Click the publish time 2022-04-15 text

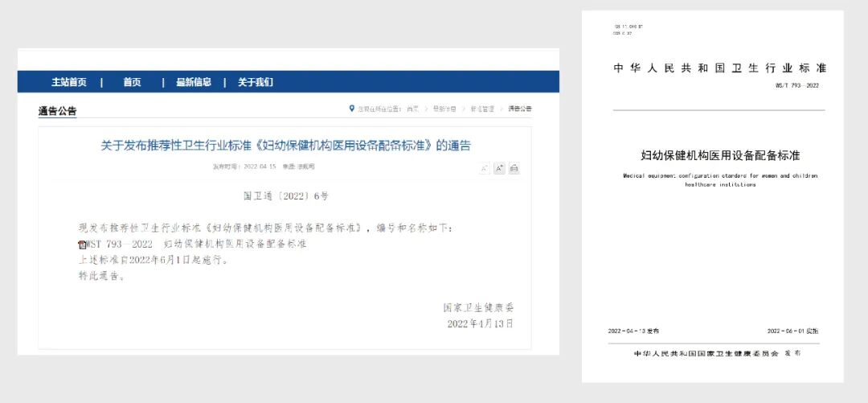[244, 167]
